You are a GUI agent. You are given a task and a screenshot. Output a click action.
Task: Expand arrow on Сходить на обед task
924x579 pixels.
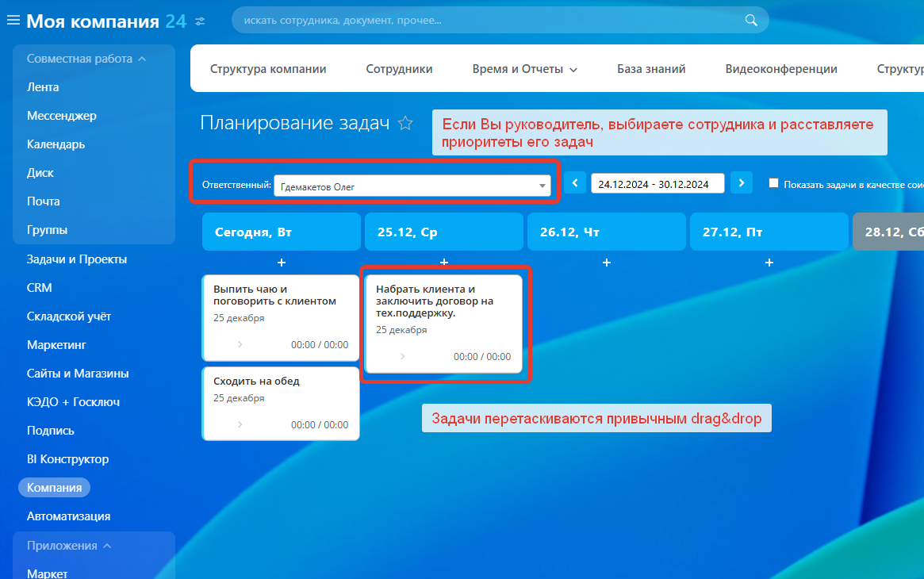(x=240, y=424)
